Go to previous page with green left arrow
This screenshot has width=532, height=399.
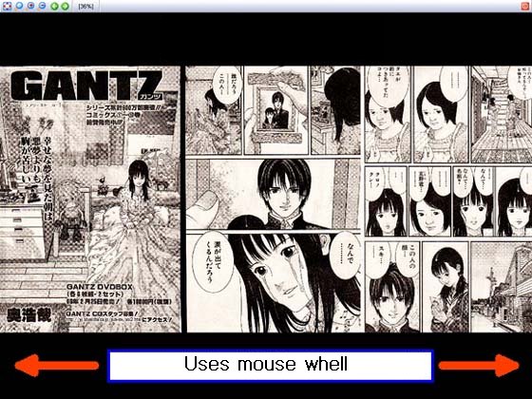(54, 6)
